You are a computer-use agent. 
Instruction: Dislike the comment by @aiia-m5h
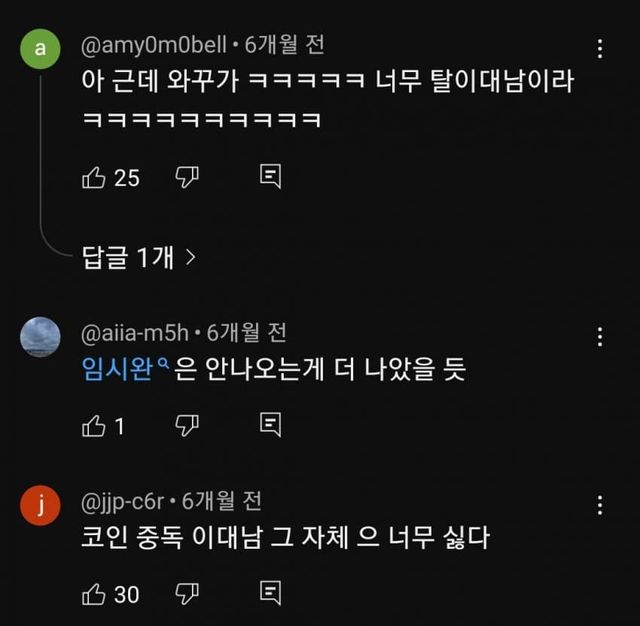click(x=188, y=426)
